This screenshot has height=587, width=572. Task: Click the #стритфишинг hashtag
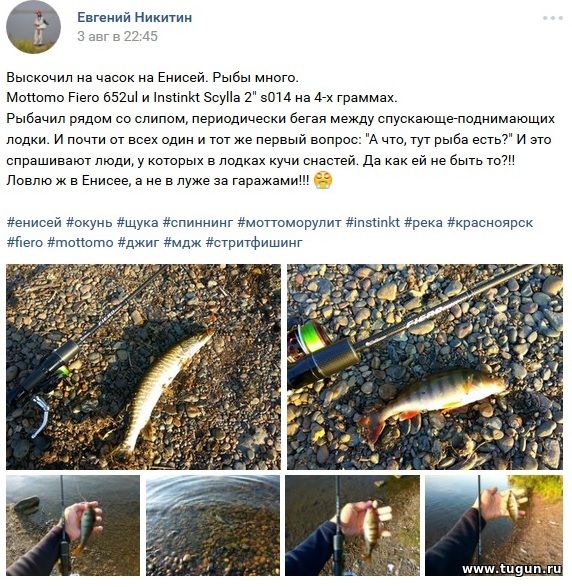coord(254,242)
